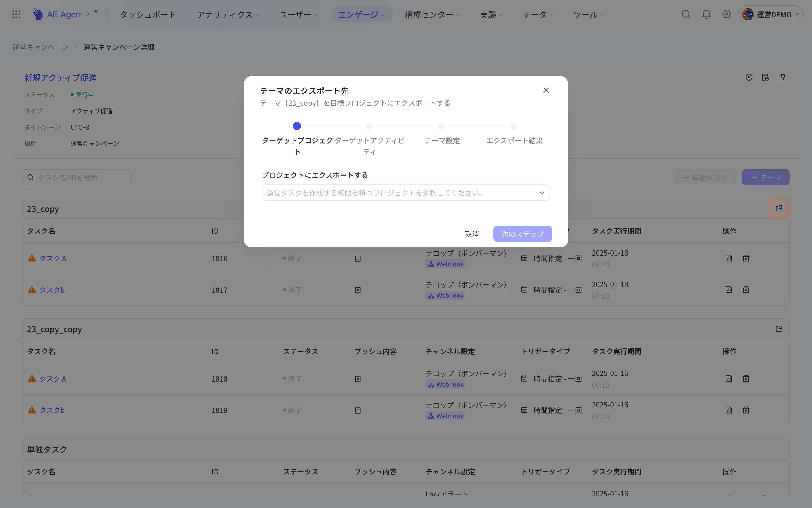Screen dimensions: 812x508
Task: Click the pause campaign icon
Action: click(x=749, y=77)
